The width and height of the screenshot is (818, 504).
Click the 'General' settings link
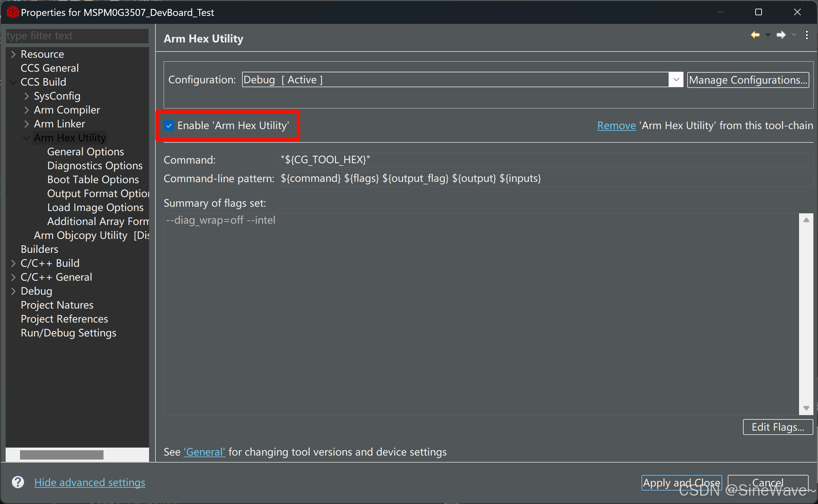[204, 452]
